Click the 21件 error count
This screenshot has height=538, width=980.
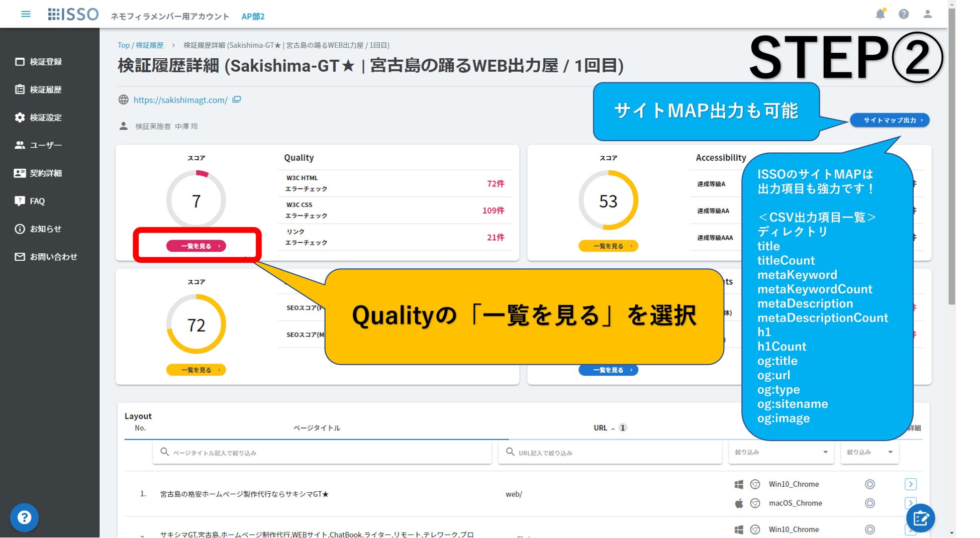(x=496, y=238)
